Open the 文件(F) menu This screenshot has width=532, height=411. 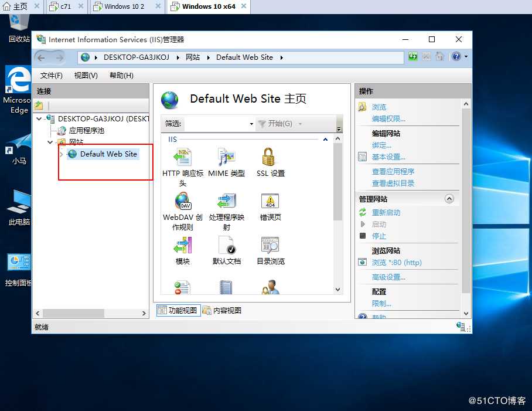pyautogui.click(x=51, y=76)
